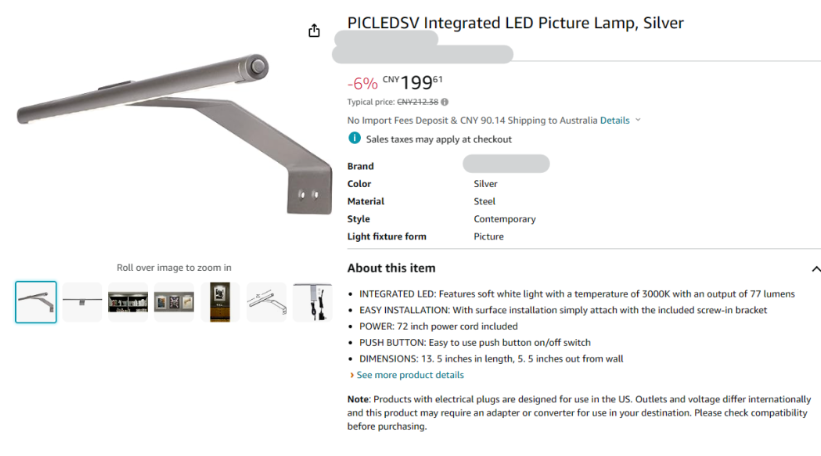The image size is (821, 456).
Task: Select the front-view lamp bar thumbnail
Action: pos(82,302)
